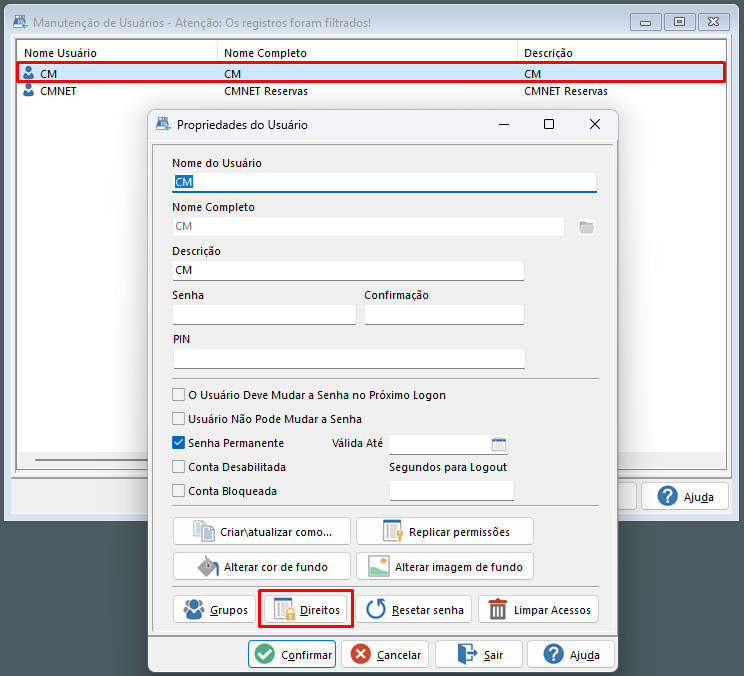
Task: Click the Nome Completo field
Action: pos(368,226)
